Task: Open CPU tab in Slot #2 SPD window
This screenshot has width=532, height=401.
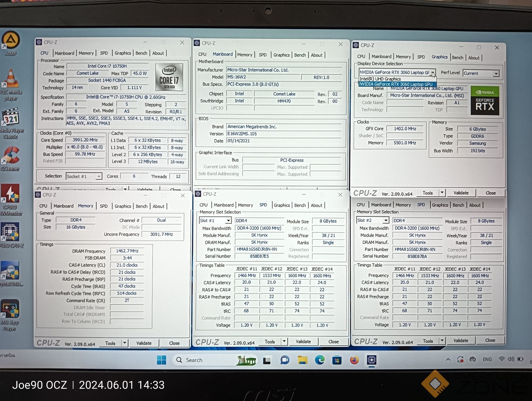Action: [x=360, y=205]
